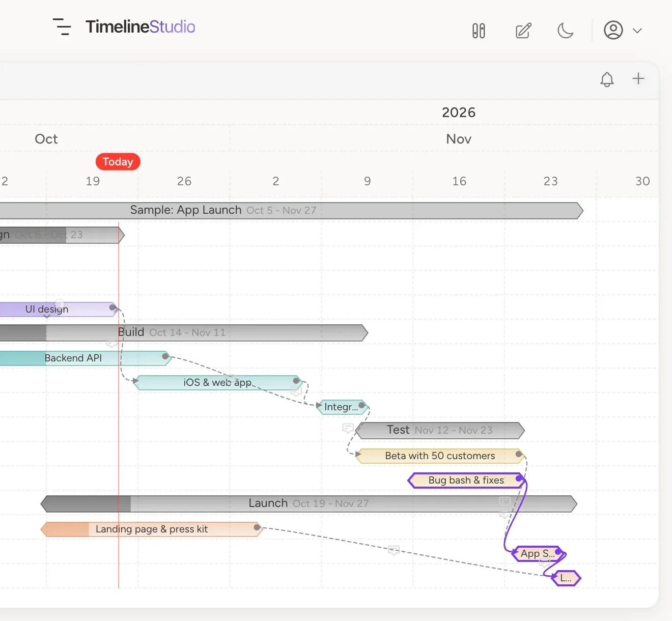This screenshot has width=672, height=621.
Task: Click the week 16 date label
Action: click(x=459, y=181)
